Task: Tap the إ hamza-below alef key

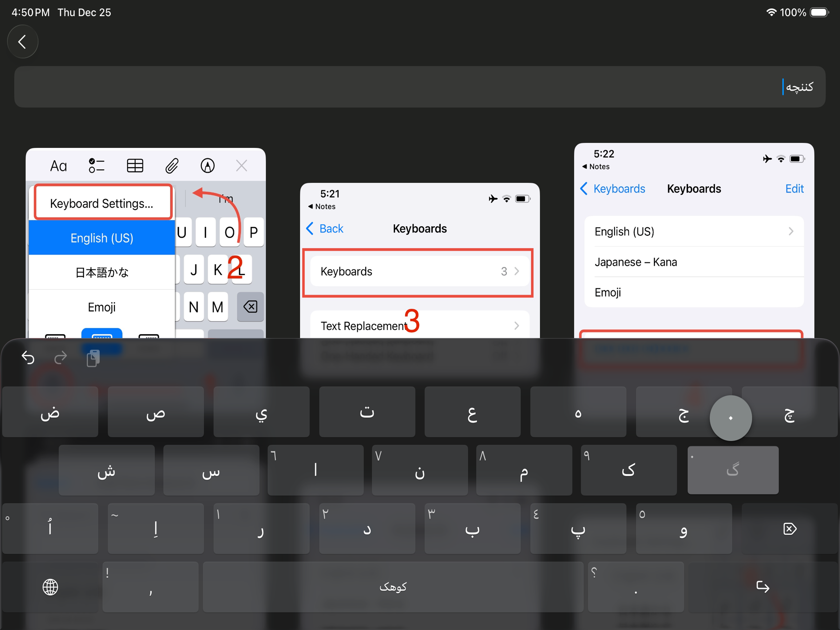Action: [156, 528]
